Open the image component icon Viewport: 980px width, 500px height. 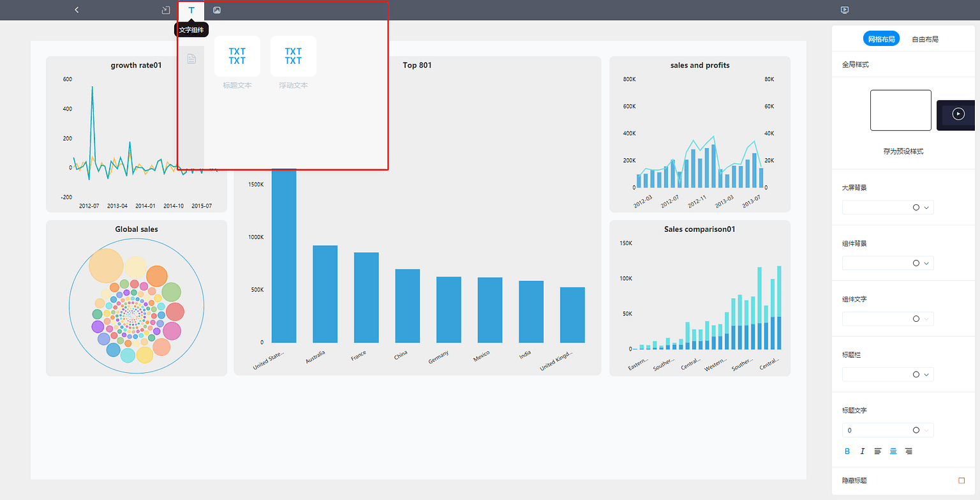217,10
